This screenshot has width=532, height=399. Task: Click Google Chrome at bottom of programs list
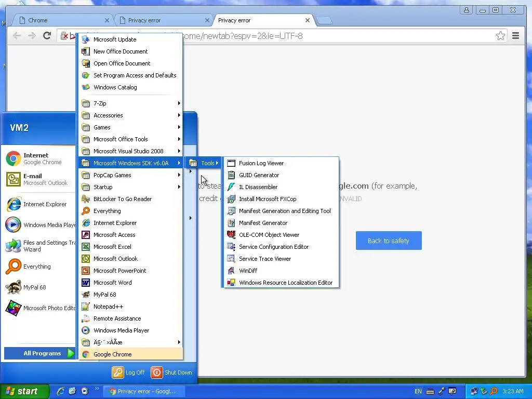(x=130, y=354)
